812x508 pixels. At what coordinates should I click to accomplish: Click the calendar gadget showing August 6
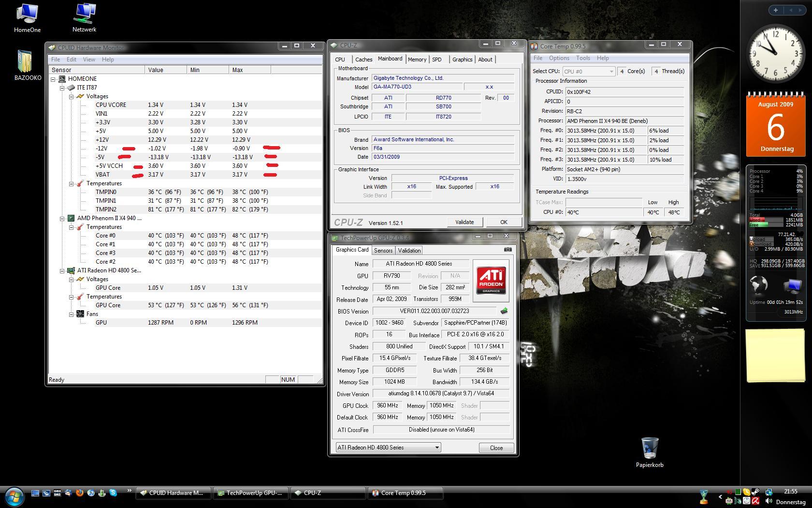click(776, 125)
